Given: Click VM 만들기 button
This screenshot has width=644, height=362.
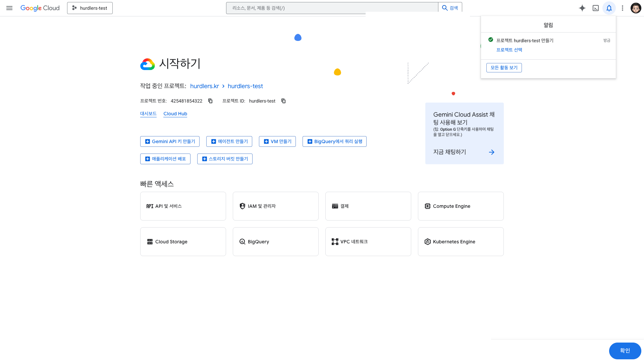Looking at the screenshot, I should click(x=277, y=141).
